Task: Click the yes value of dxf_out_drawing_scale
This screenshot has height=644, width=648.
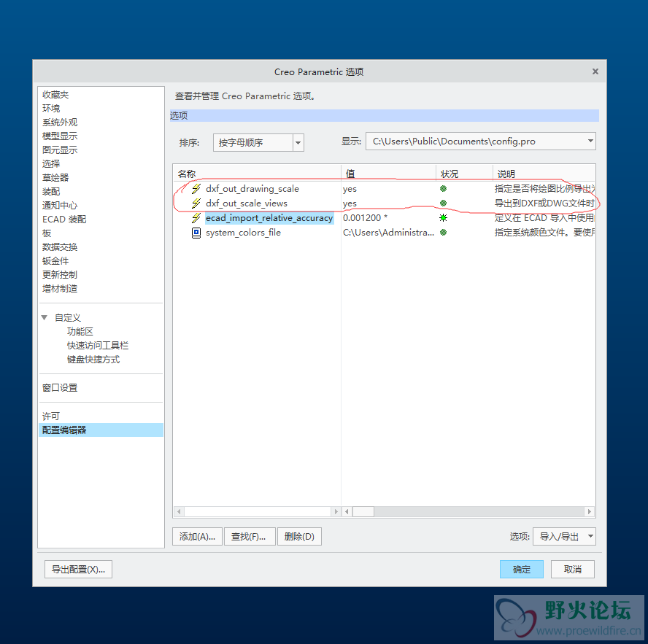Action: point(350,189)
